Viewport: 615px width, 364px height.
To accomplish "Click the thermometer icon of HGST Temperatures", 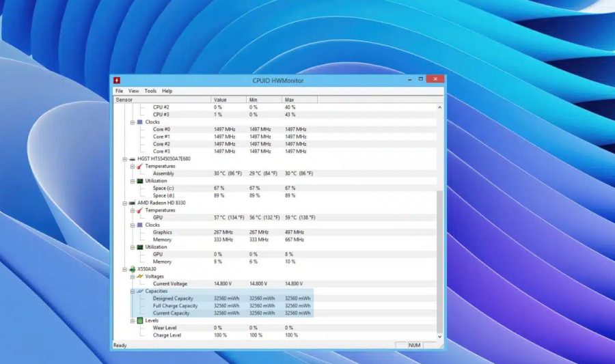I will point(140,166).
